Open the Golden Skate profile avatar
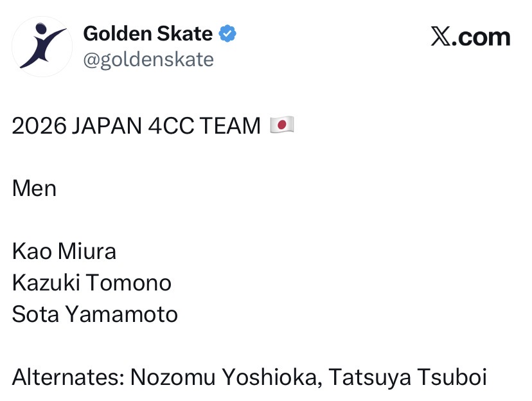Image resolution: width=532 pixels, height=401 pixels. click(x=42, y=47)
